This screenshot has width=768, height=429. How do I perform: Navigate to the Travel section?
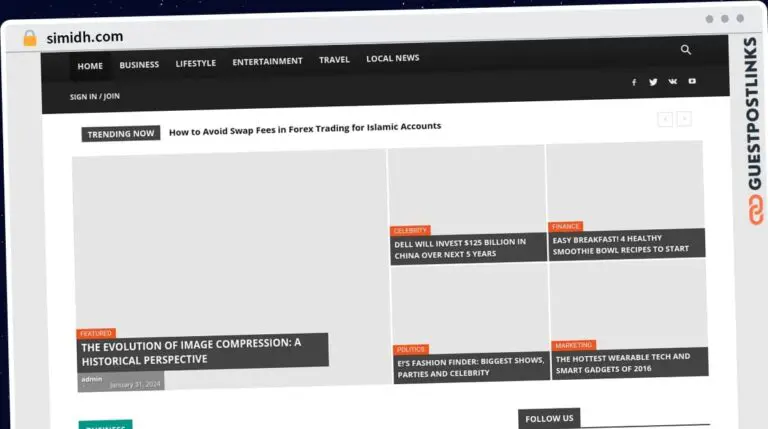[334, 60]
